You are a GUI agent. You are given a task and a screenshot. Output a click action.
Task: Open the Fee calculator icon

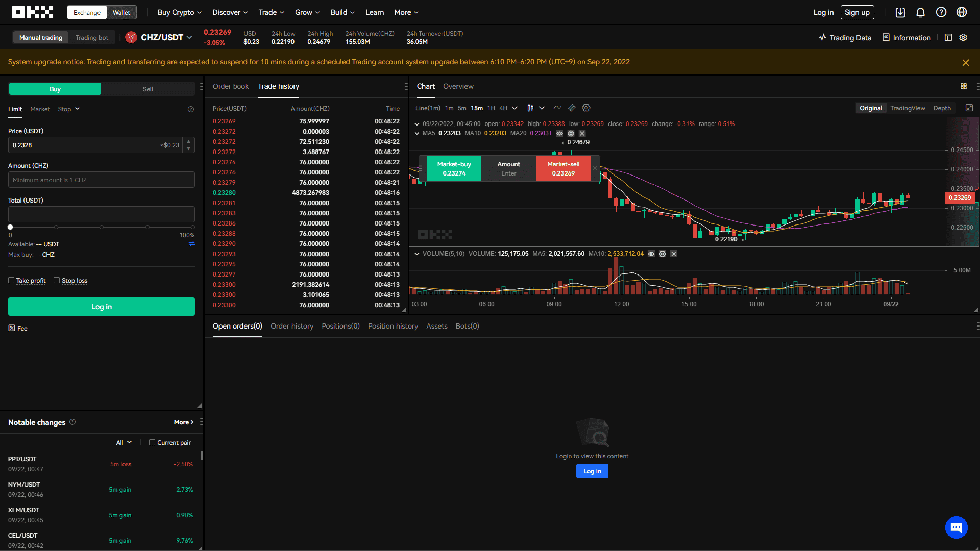tap(12, 328)
